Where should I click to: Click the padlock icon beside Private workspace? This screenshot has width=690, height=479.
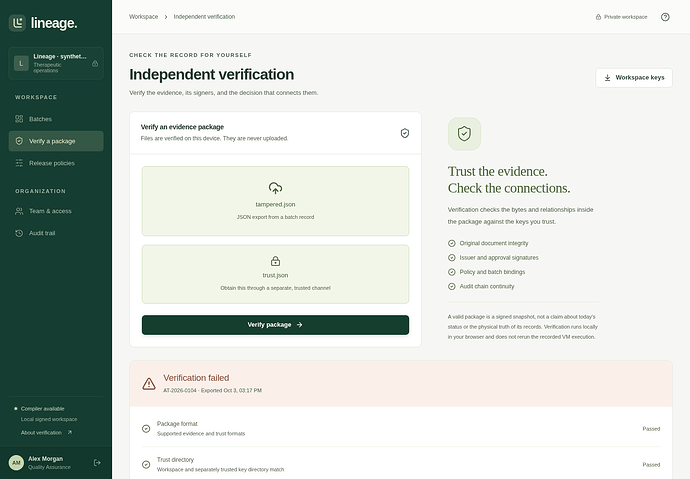point(598,17)
